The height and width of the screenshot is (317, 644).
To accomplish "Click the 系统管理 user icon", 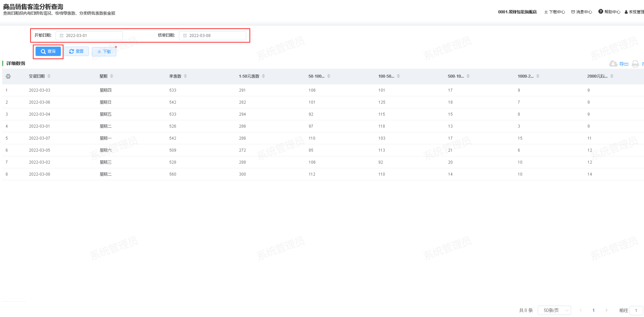I will click(626, 12).
